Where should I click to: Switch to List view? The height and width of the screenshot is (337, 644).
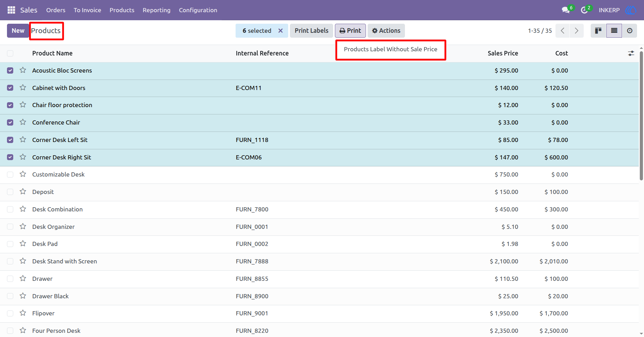click(x=614, y=31)
